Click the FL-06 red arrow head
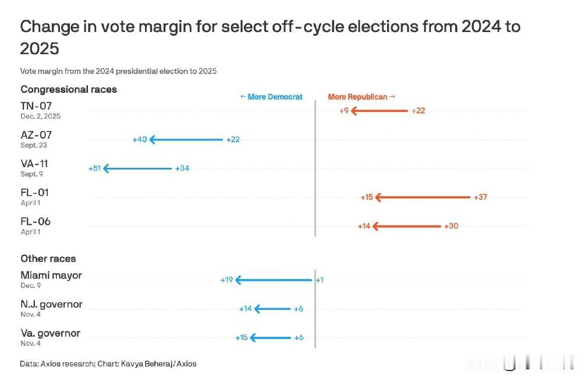The width and height of the screenshot is (588, 381). tap(376, 226)
